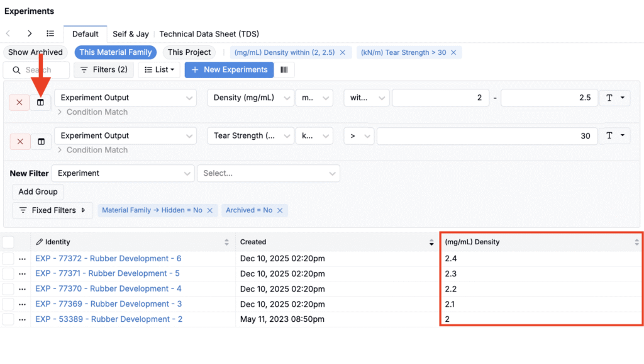The height and width of the screenshot is (364, 644).
Task: Click the list view icon beside navigation arrows
Action: pyautogui.click(x=50, y=33)
